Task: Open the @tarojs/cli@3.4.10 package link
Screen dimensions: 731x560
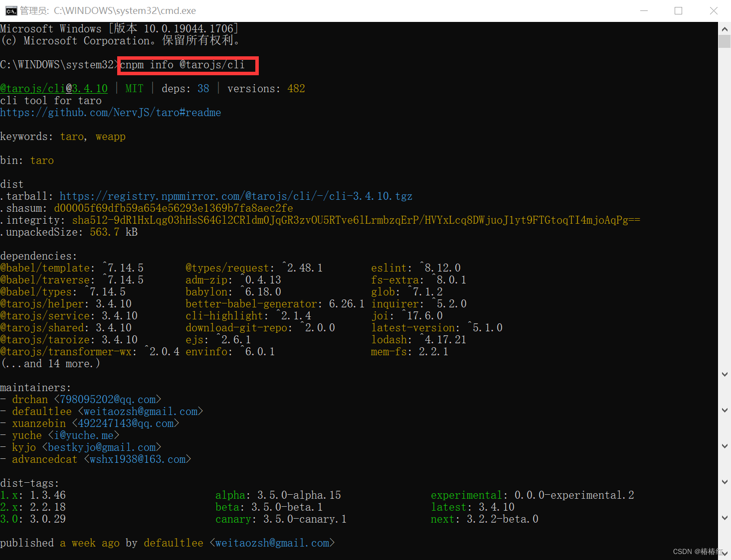Action: click(x=53, y=88)
